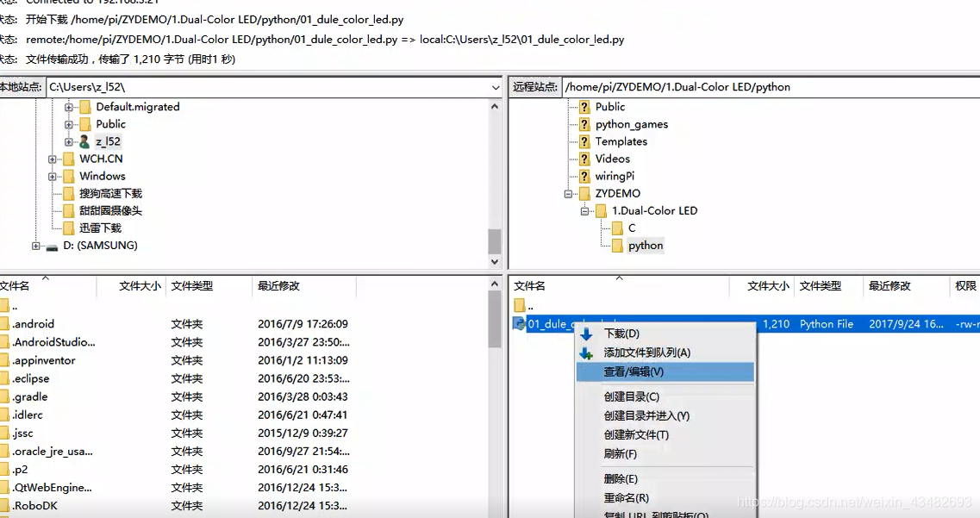This screenshot has height=518, width=980.
Task: Expand the Windows folder tree node
Action: [x=52, y=176]
